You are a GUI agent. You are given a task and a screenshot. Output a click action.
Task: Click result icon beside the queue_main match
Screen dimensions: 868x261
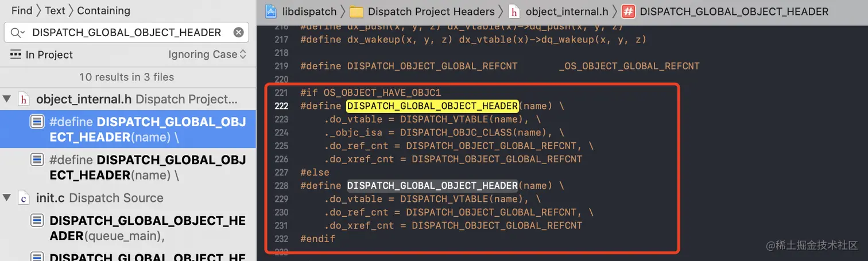[37, 220]
